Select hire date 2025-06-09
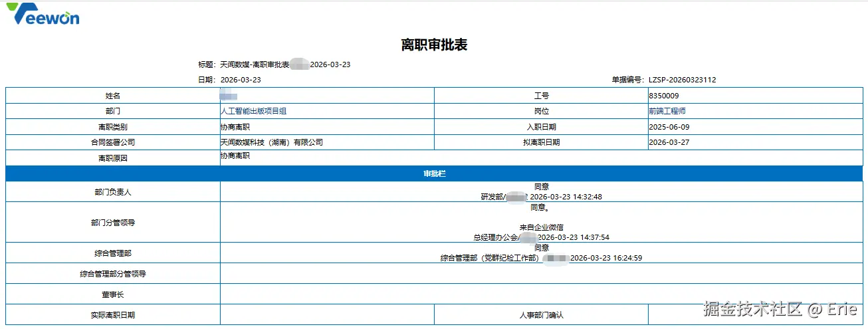Image resolution: width=868 pixels, height=329 pixels. click(x=669, y=127)
